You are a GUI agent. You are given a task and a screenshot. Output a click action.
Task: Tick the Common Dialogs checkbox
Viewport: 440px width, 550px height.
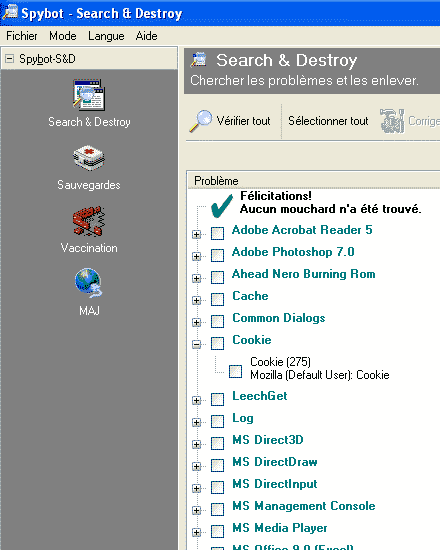[x=217, y=321]
